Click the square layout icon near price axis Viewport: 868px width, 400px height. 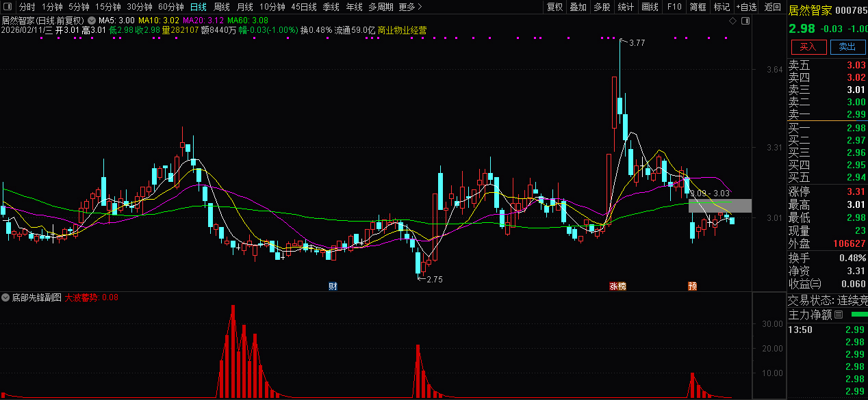pyautogui.click(x=745, y=21)
